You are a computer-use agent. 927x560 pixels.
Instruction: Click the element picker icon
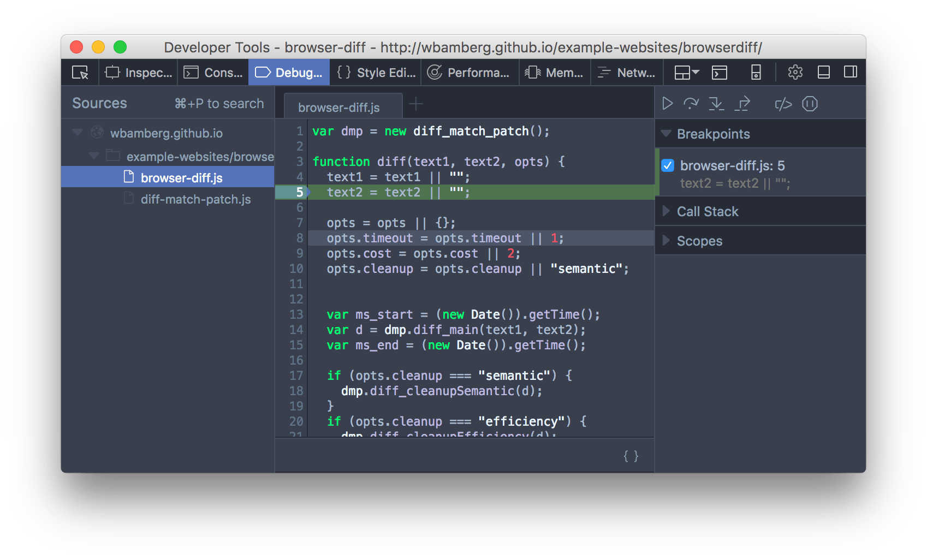click(x=80, y=73)
